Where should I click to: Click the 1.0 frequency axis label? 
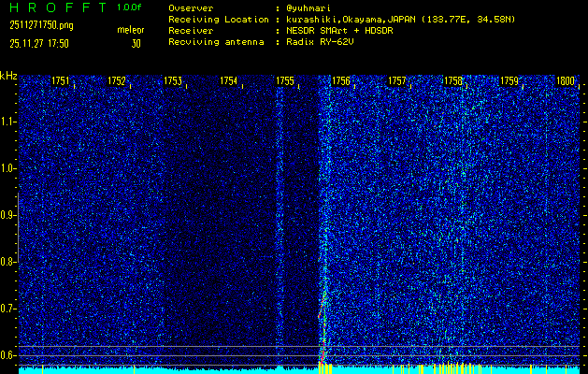point(7,168)
